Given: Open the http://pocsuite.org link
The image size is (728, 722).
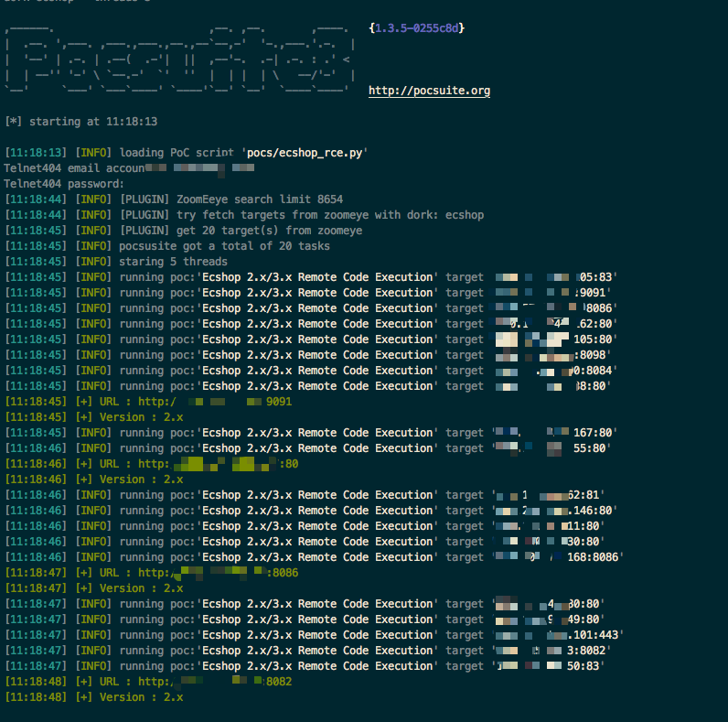Looking at the screenshot, I should point(429,91).
